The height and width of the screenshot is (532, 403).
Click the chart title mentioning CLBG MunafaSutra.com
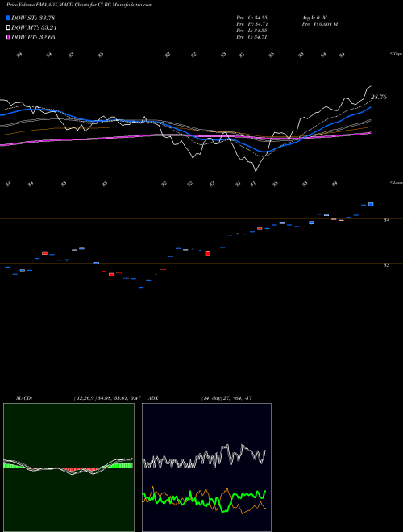(x=79, y=5)
